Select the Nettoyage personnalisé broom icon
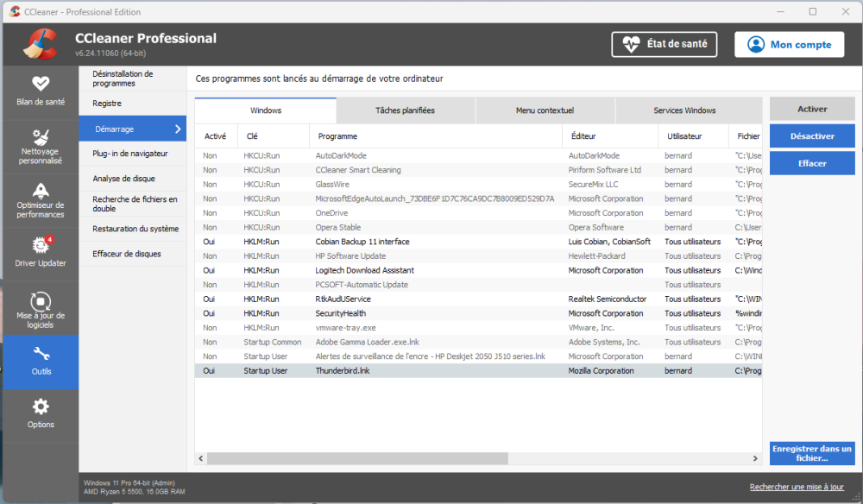863x504 pixels. click(41, 137)
